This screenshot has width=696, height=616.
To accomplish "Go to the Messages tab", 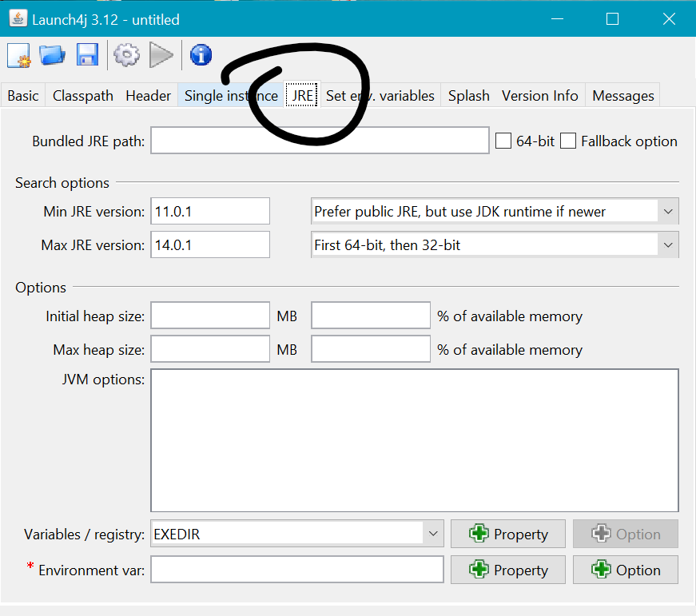I will coord(622,95).
